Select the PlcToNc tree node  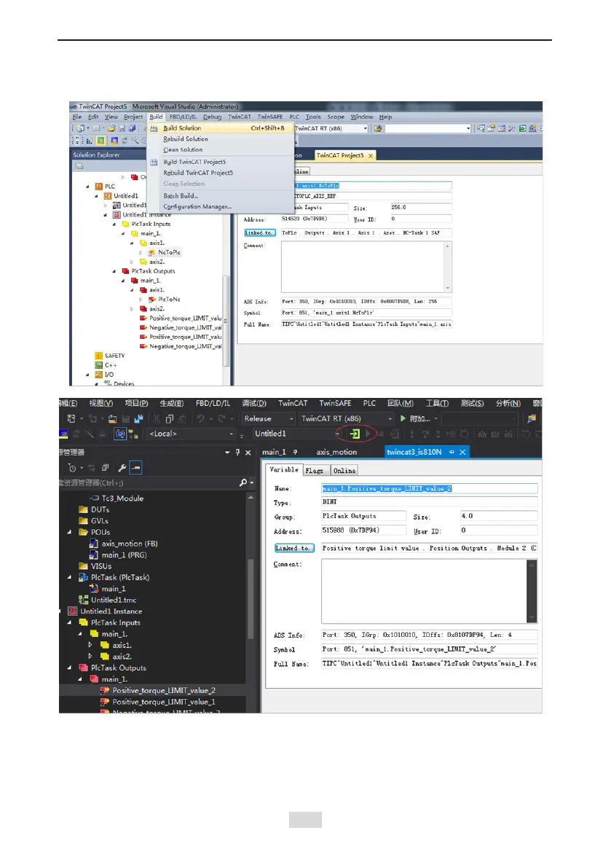(169, 300)
